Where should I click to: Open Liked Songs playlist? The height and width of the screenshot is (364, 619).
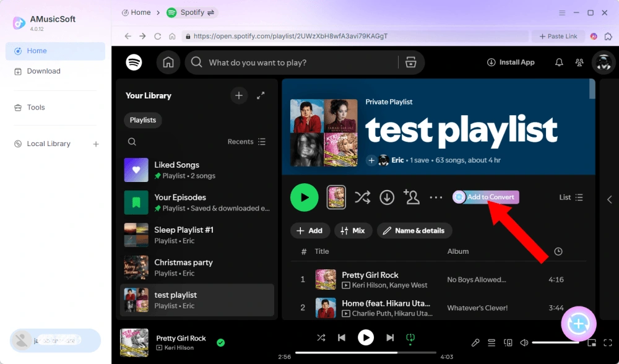tap(197, 170)
